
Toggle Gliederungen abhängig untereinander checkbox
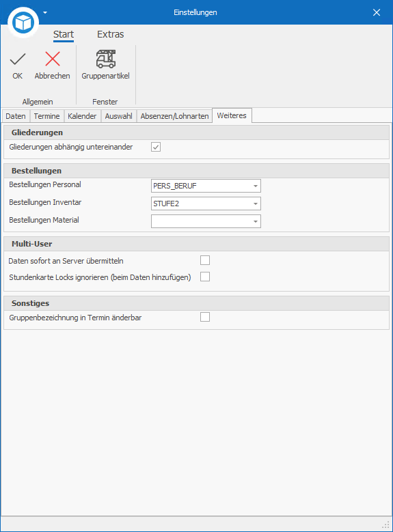coord(156,147)
